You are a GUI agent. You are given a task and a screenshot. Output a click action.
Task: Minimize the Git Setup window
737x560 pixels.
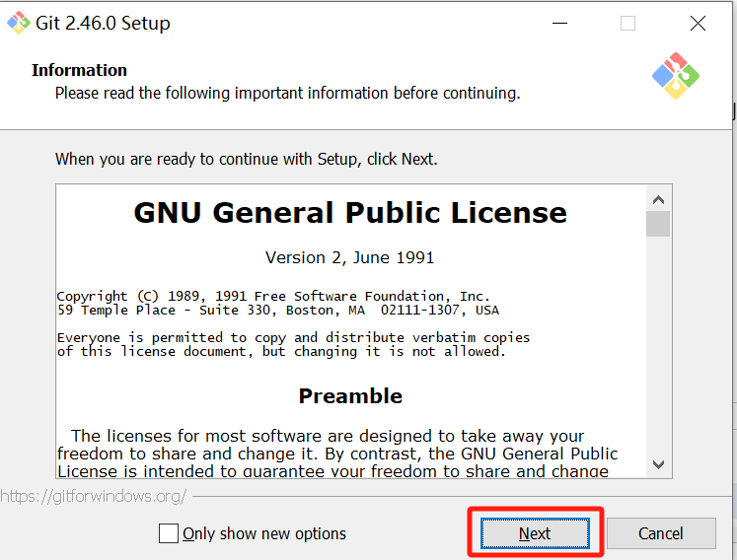[x=559, y=23]
